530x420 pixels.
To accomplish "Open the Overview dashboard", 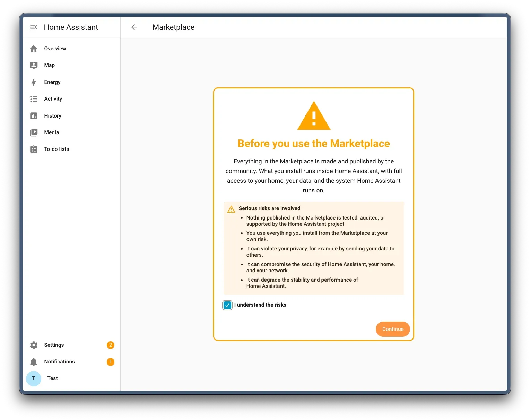I will [72, 49].
